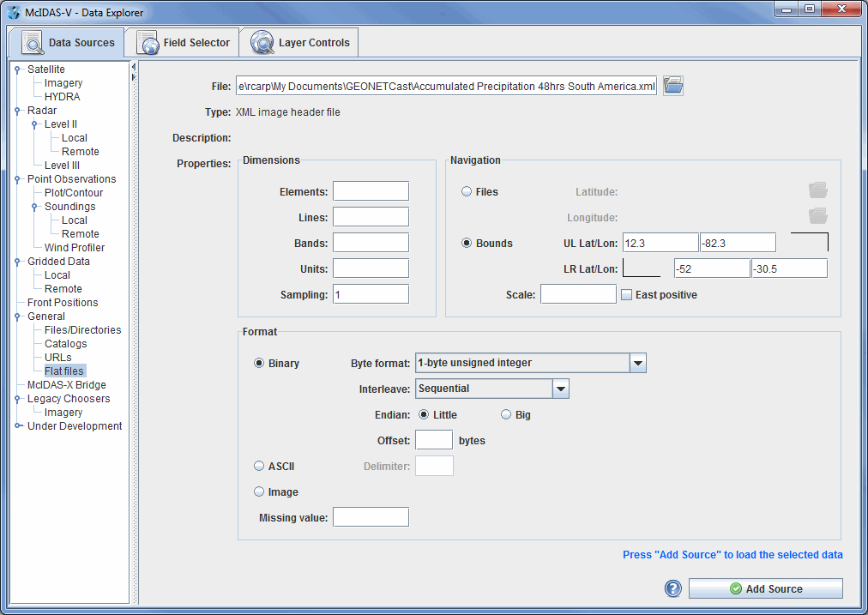This screenshot has width=868, height=615.
Task: Collapse the Radar tree node
Action: click(x=17, y=111)
